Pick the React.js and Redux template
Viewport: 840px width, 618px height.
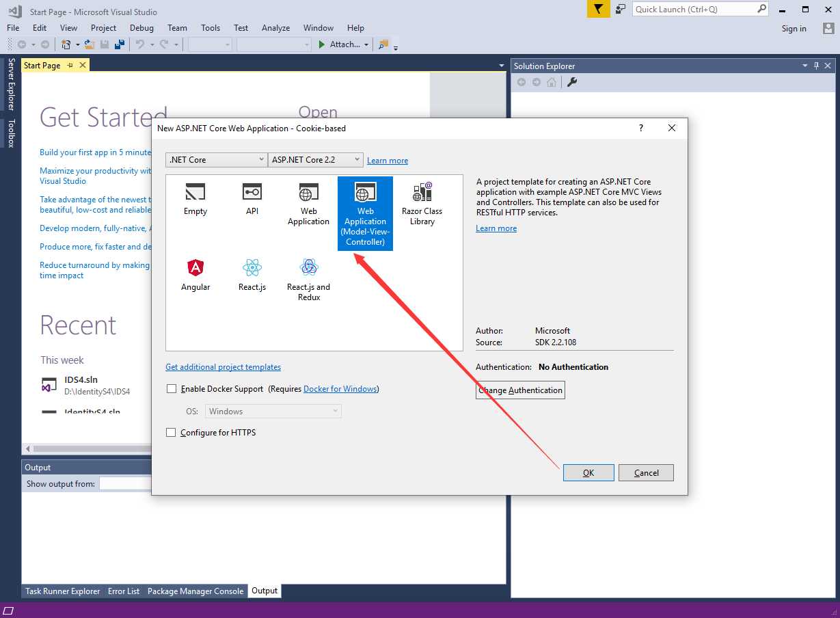[x=309, y=280]
